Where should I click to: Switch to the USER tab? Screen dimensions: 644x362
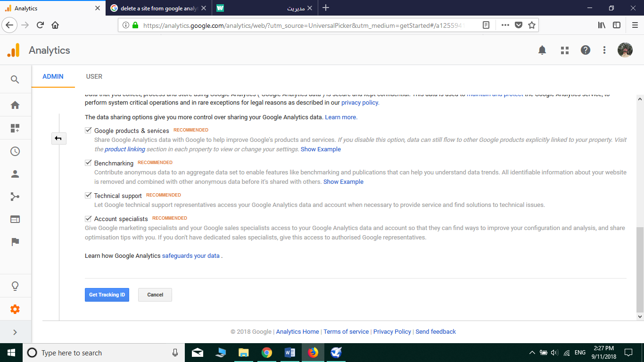pyautogui.click(x=94, y=76)
